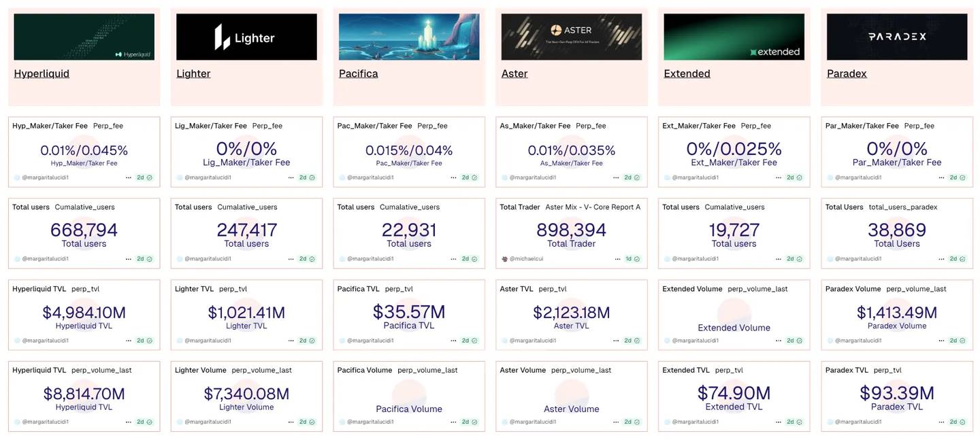This screenshot has width=980, height=444.
Task: Click the checkmark status icon on Aster TVL card
Action: click(636, 340)
